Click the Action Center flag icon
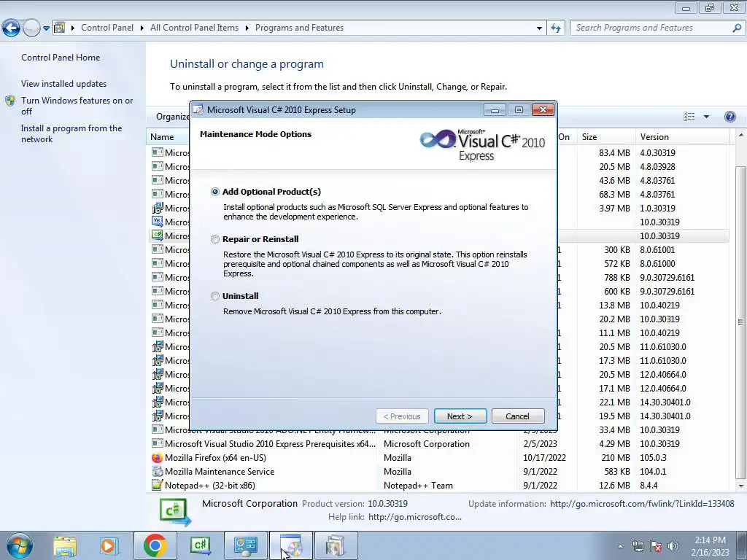Screen dimensions: 747x560 [x=656, y=546]
